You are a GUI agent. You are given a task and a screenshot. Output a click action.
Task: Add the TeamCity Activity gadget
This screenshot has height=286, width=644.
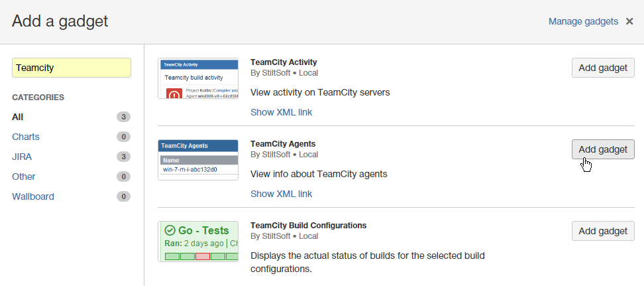tap(603, 68)
